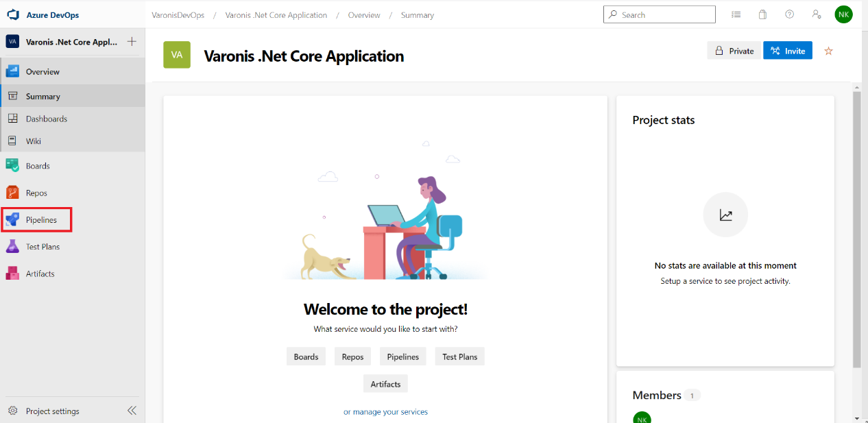The height and width of the screenshot is (423, 868).
Task: Click inside the Search field
Action: pos(658,14)
